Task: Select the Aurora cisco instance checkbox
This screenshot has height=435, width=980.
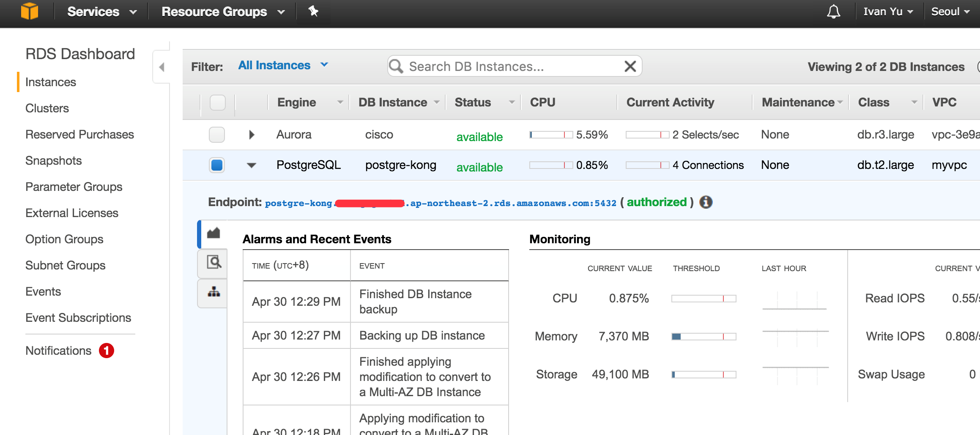Action: tap(217, 135)
